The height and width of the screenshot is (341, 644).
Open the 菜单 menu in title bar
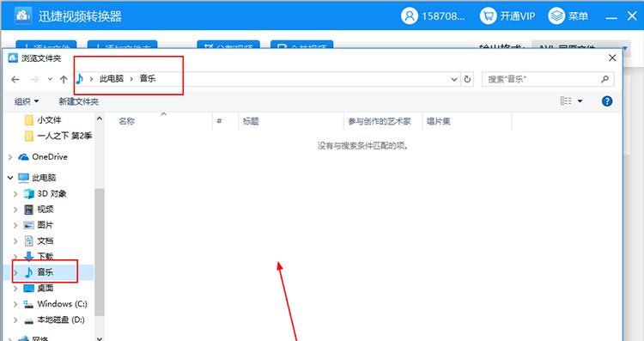[568, 16]
